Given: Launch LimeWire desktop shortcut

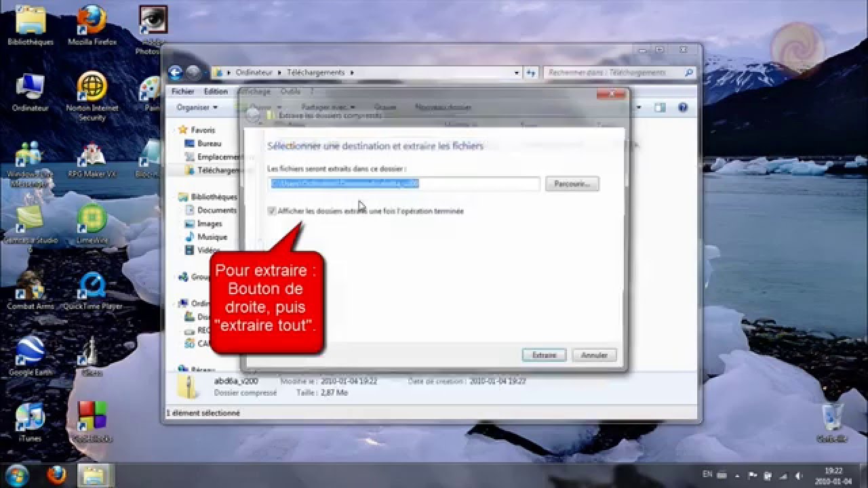Looking at the screenshot, I should tap(92, 224).
